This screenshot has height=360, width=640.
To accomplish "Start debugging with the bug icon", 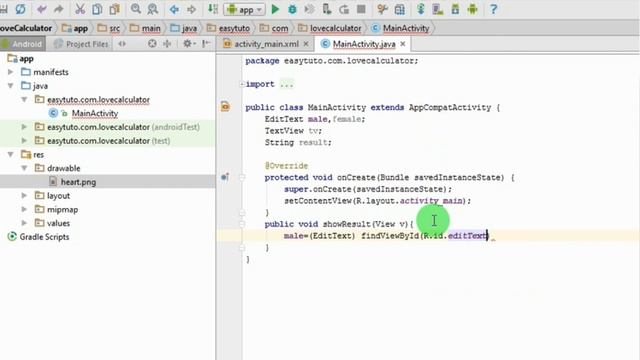I will (292, 9).
